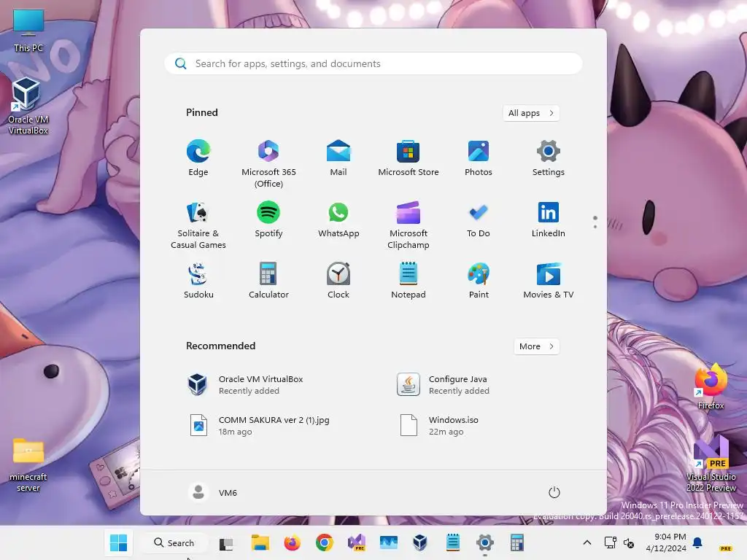Image resolution: width=747 pixels, height=560 pixels.
Task: Switch to Settings on the taskbar
Action: pos(484,542)
